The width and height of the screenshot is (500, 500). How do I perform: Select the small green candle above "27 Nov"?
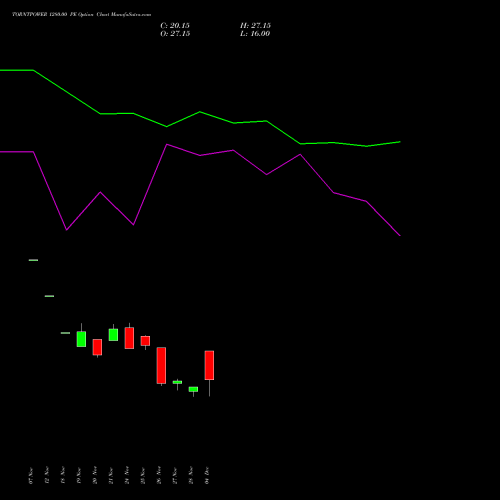pos(177,382)
